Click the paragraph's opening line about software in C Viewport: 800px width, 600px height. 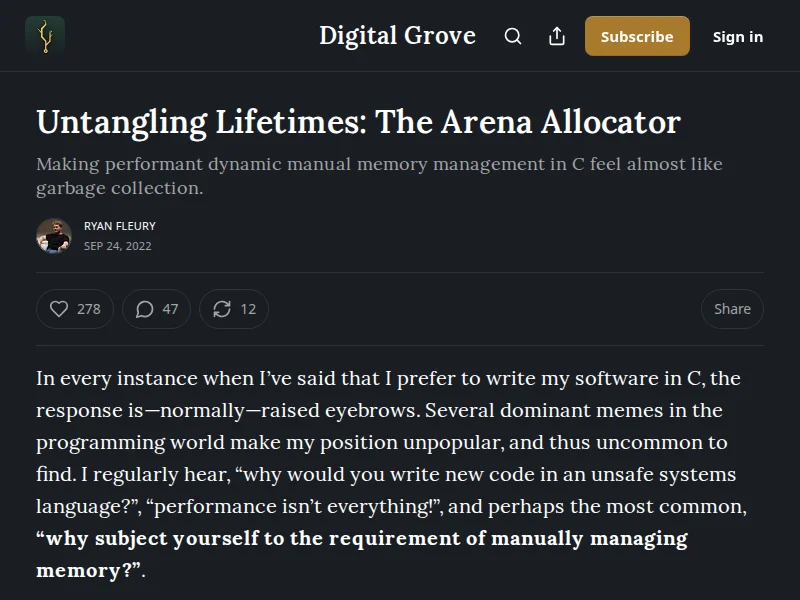click(x=388, y=378)
